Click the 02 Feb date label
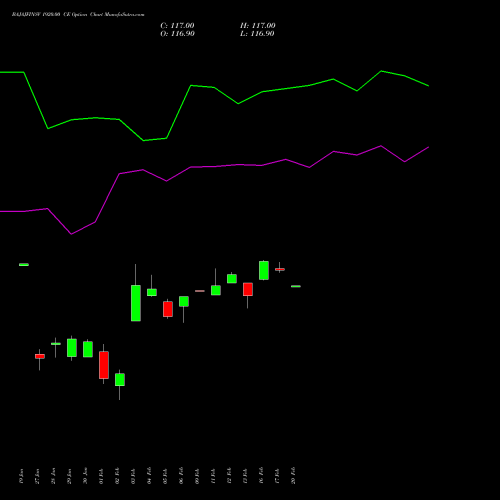The height and width of the screenshot is (500, 500). pos(117,476)
